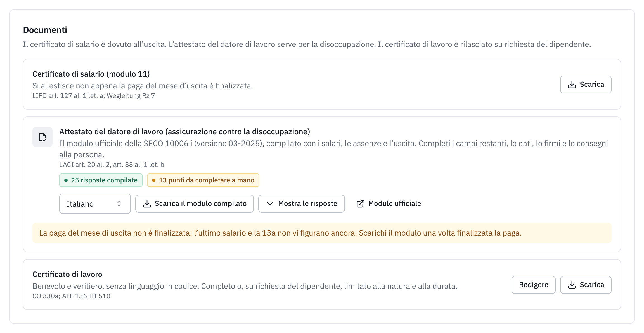The image size is (644, 333).
Task: Click the Certificato di salario (modulo 11) title
Action: 91,74
